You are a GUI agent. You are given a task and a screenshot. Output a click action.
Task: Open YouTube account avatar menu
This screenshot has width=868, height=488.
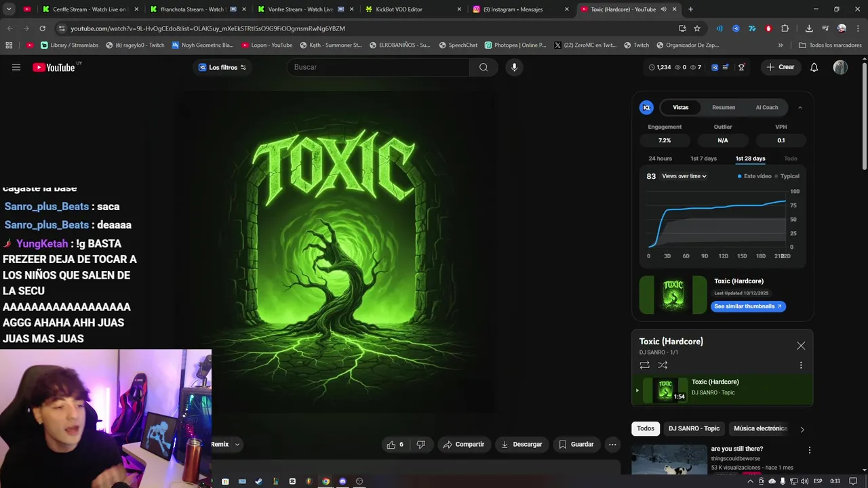840,67
